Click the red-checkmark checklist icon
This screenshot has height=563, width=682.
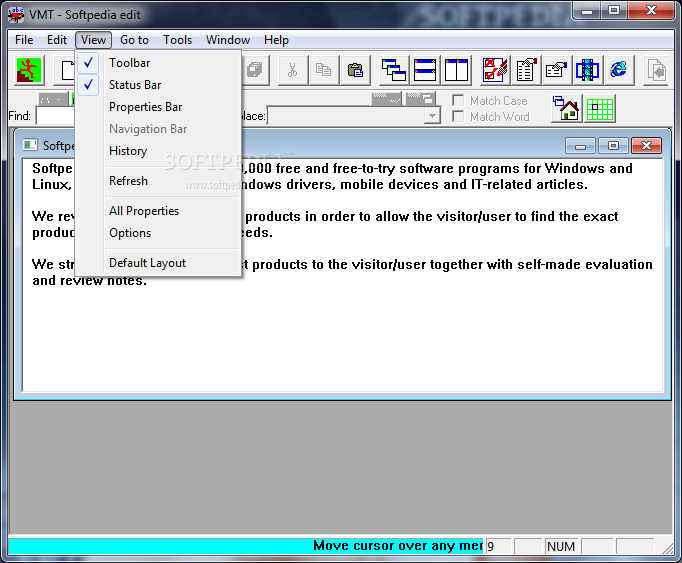(495, 70)
